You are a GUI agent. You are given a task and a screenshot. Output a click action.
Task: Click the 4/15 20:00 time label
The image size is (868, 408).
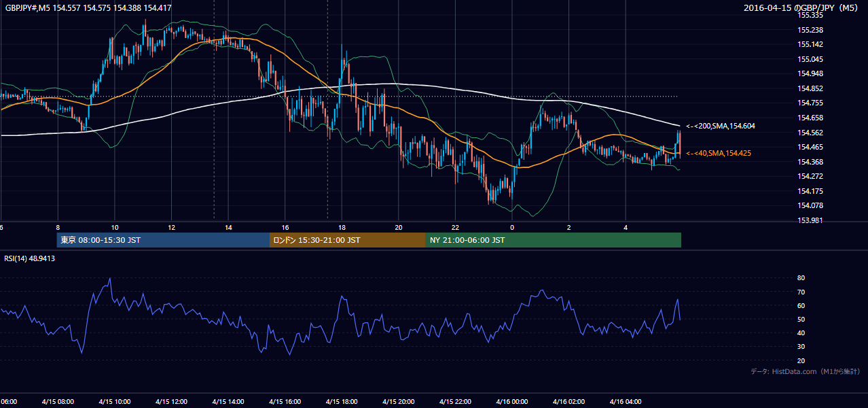(x=398, y=402)
